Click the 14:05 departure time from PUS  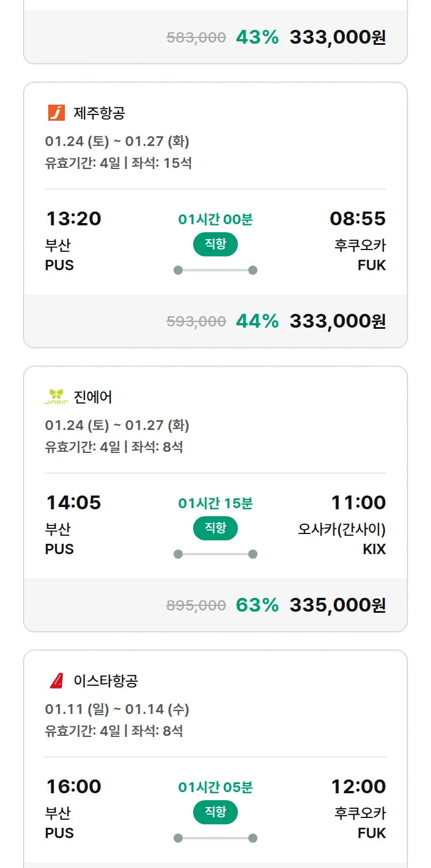(x=74, y=502)
